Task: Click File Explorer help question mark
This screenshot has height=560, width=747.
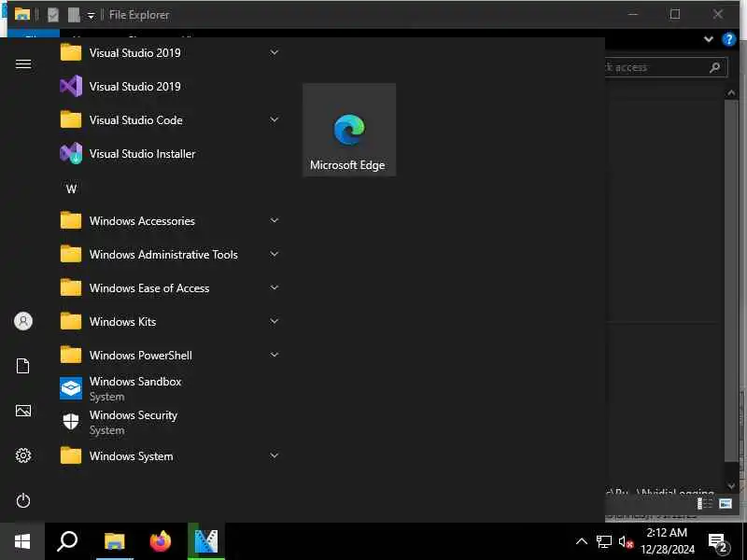Action: click(729, 39)
